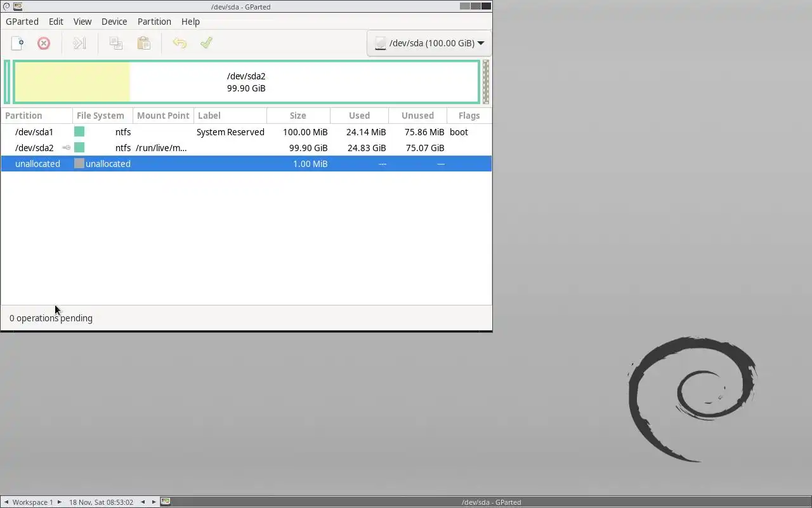Screen dimensions: 812x508
Task: Click the Workspace 1 label in panel
Action: pyautogui.click(x=33, y=502)
